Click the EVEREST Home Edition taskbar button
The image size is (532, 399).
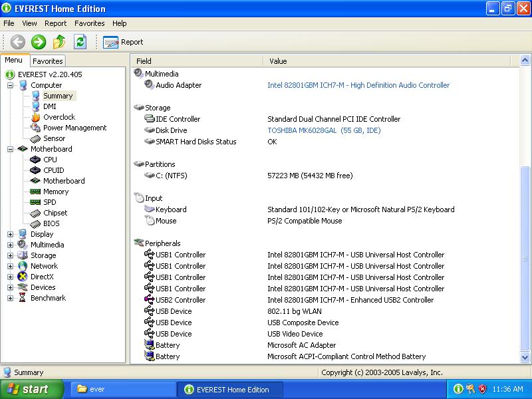point(230,390)
